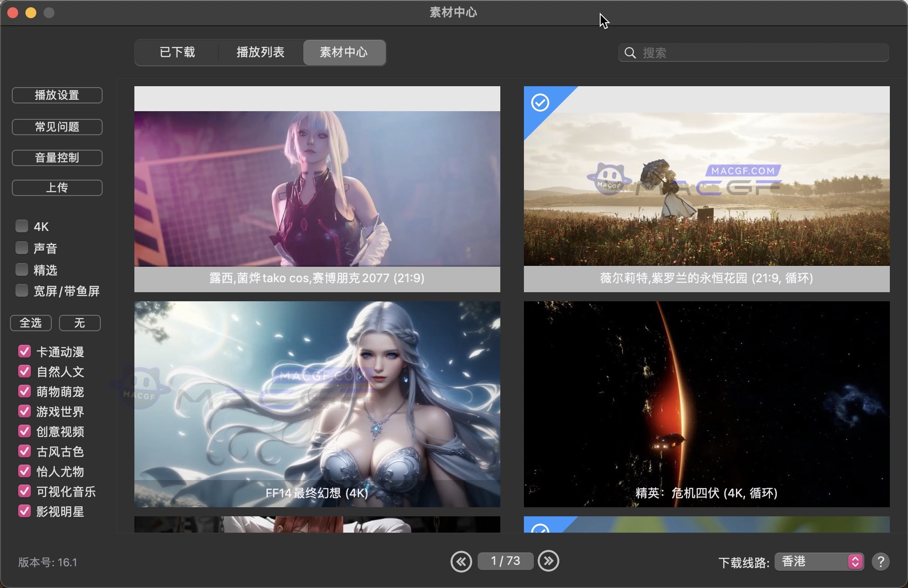Screen dimensions: 908x588
Task: Click the search magnifier icon
Action: pyautogui.click(x=630, y=53)
